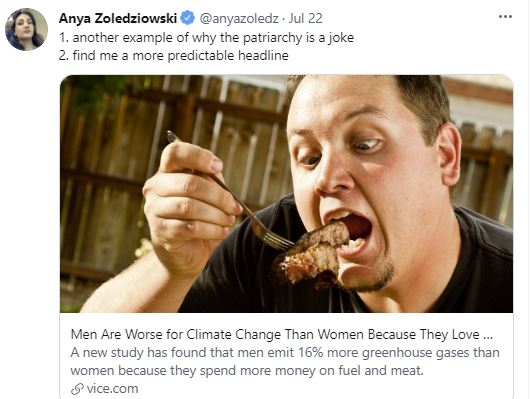Click the Jul 22 timestamp
Viewport: 531px width, 399px height.
point(305,18)
